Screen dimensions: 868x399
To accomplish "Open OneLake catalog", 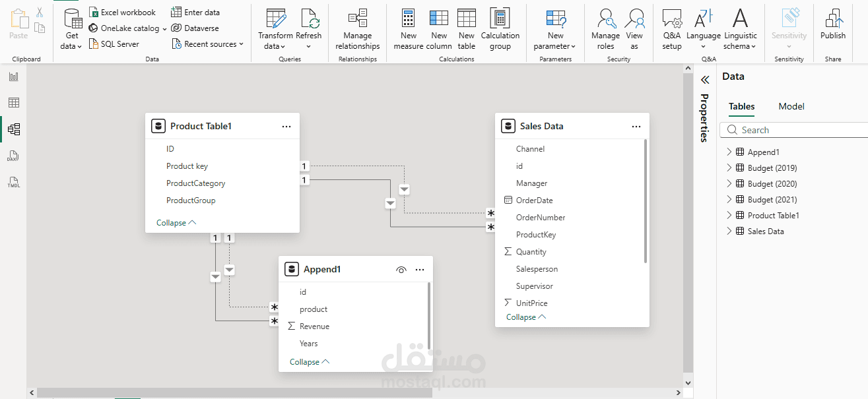I will [128, 28].
